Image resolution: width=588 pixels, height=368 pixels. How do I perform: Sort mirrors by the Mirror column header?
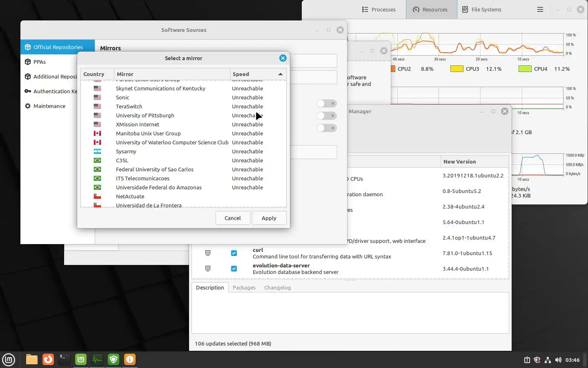tap(172, 74)
